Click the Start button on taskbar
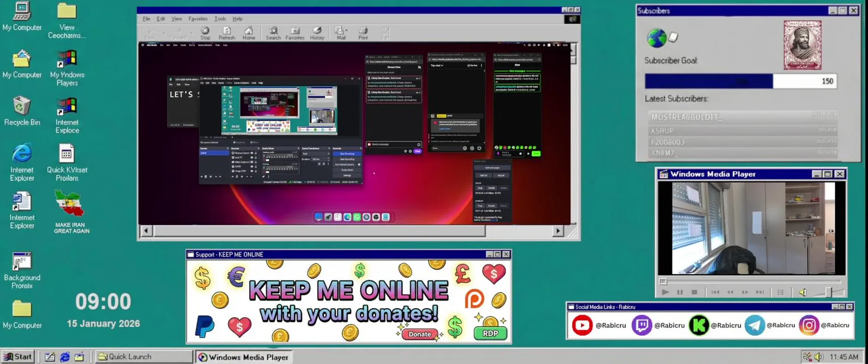This screenshot has height=364, width=868. pyautogui.click(x=18, y=356)
